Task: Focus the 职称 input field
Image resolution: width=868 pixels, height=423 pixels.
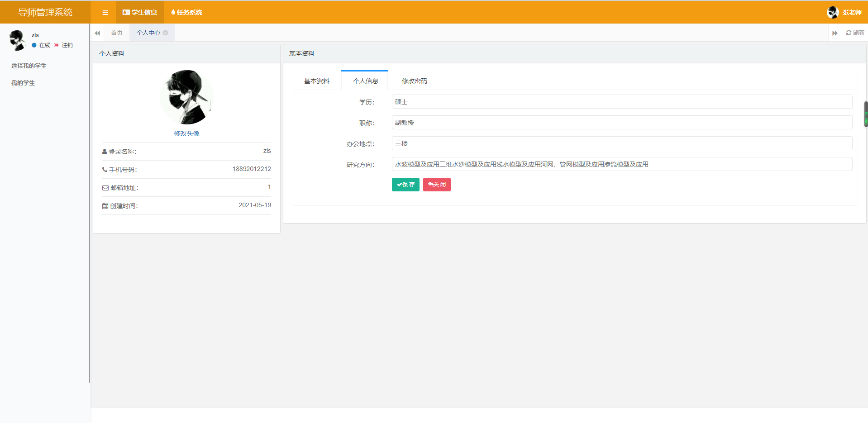Action: (x=622, y=123)
